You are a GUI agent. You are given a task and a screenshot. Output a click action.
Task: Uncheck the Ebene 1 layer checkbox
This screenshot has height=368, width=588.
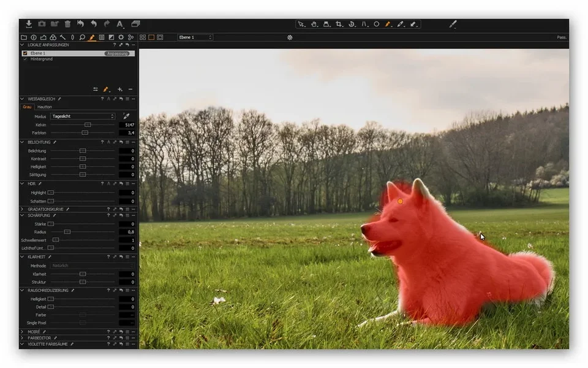point(25,53)
